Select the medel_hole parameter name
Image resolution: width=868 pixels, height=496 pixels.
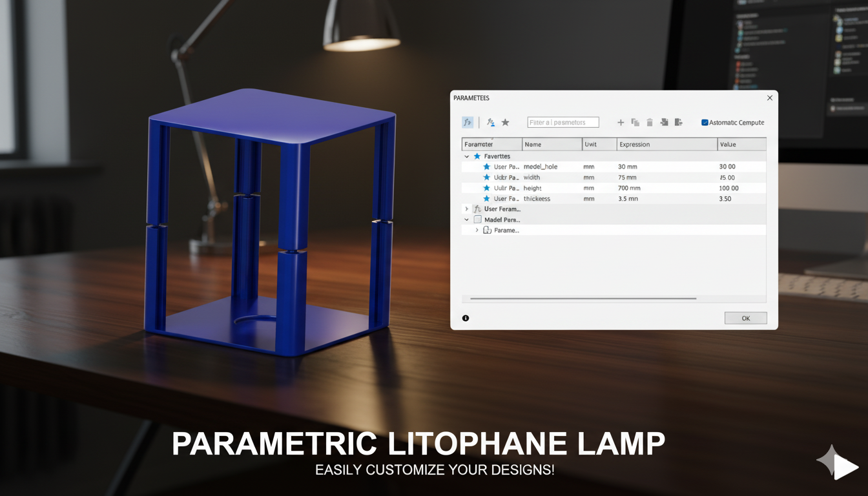point(541,167)
